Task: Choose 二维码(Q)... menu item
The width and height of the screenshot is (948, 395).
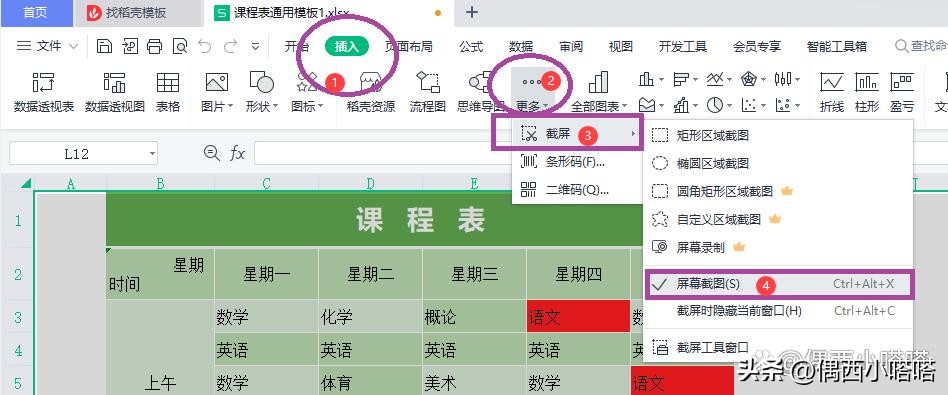Action: coord(577,190)
